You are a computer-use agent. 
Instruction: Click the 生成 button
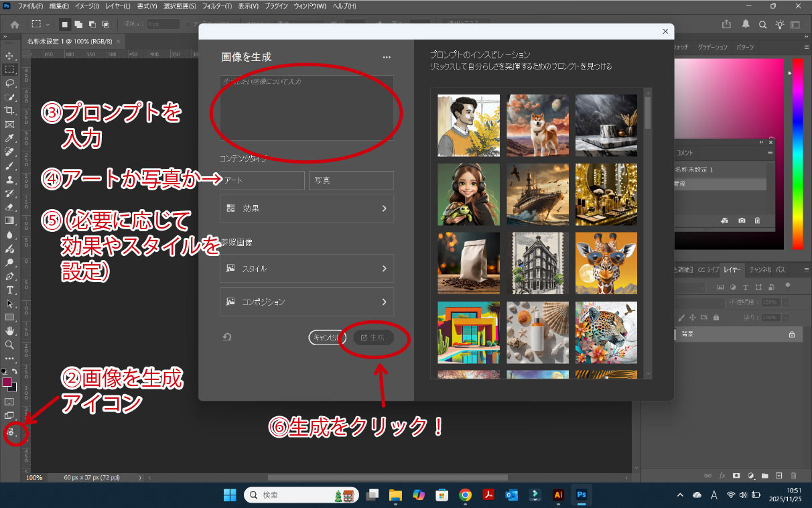tap(374, 337)
